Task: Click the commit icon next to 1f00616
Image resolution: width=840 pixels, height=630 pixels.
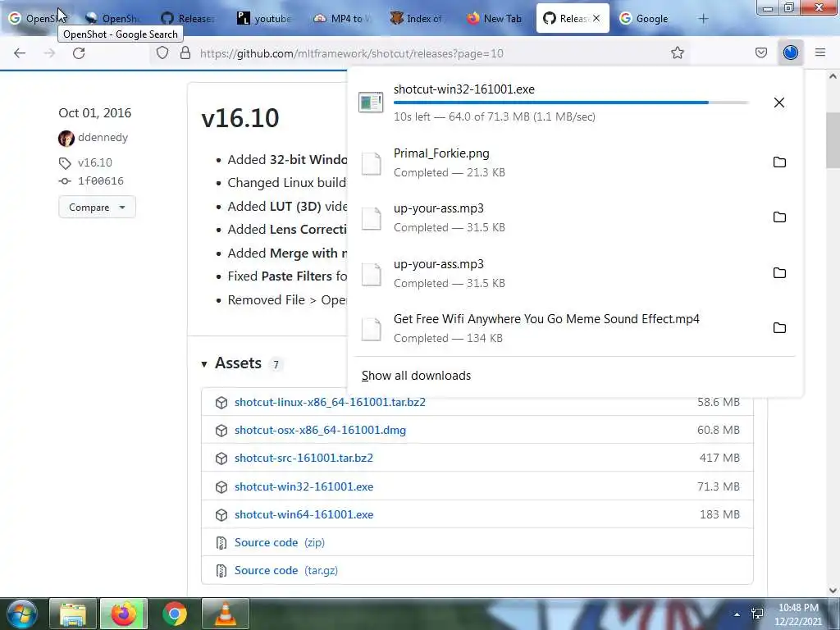Action: coord(65,181)
